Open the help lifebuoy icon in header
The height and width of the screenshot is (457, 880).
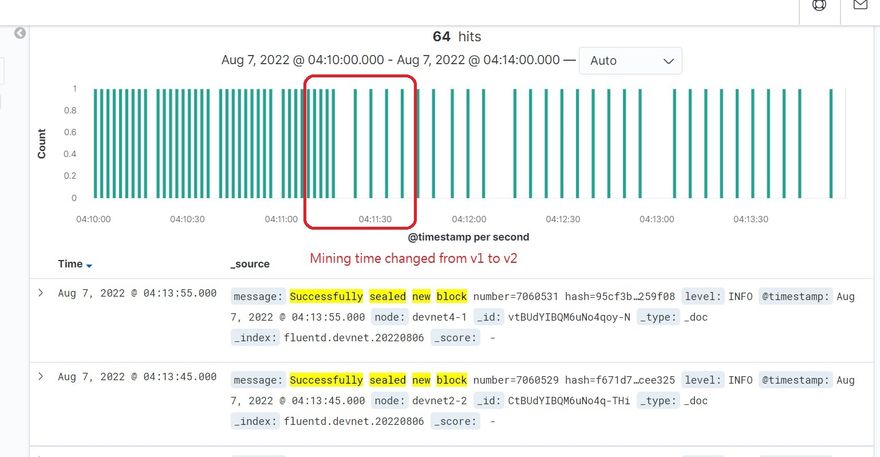[819, 5]
